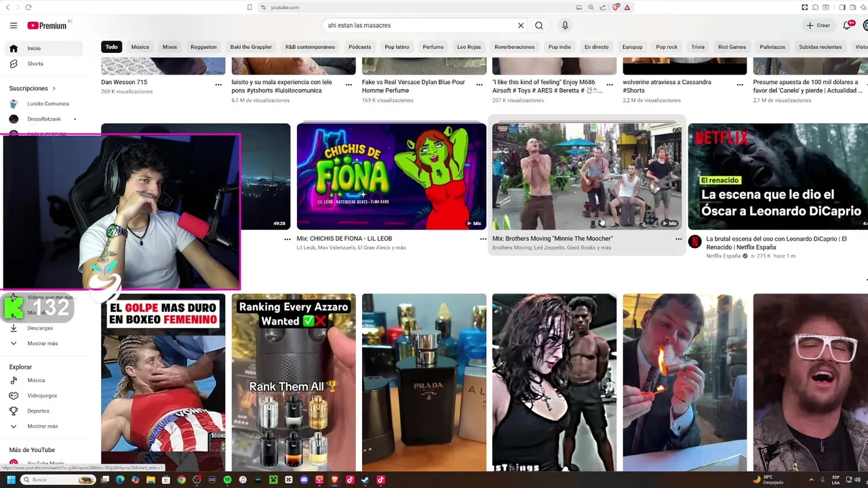Viewport: 868px width, 488px height.
Task: Select the Riot Games filter chip
Action: (x=732, y=47)
